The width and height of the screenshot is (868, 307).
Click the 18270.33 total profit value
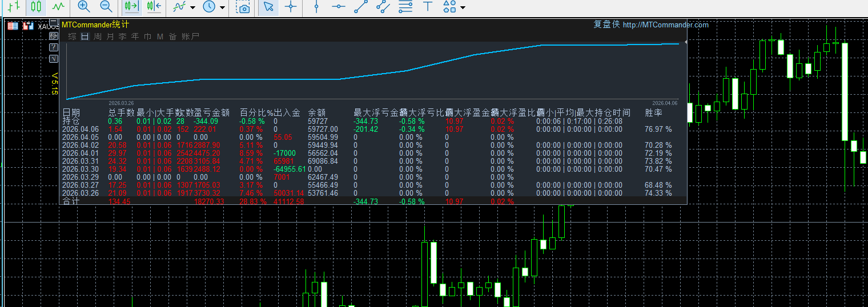click(209, 202)
